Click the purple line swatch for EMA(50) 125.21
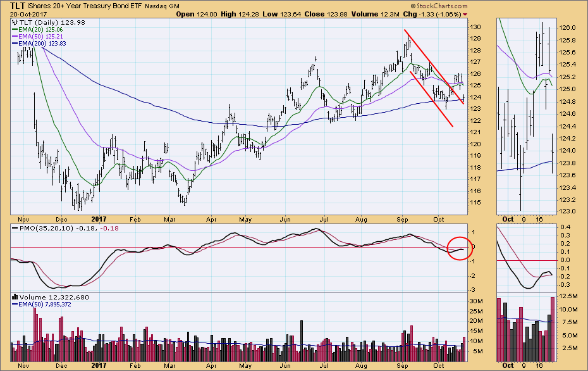Viewport: 588px width, 371px height. [15, 37]
